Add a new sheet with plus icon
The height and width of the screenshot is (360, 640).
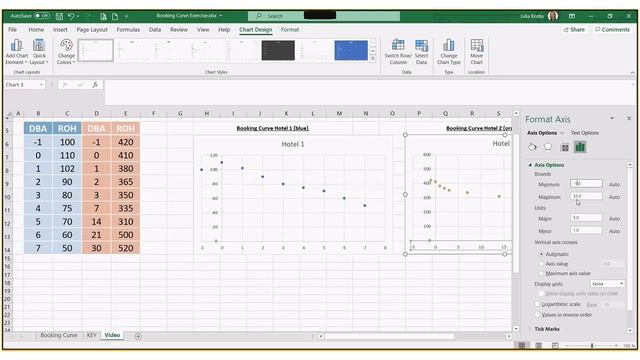[x=138, y=336]
